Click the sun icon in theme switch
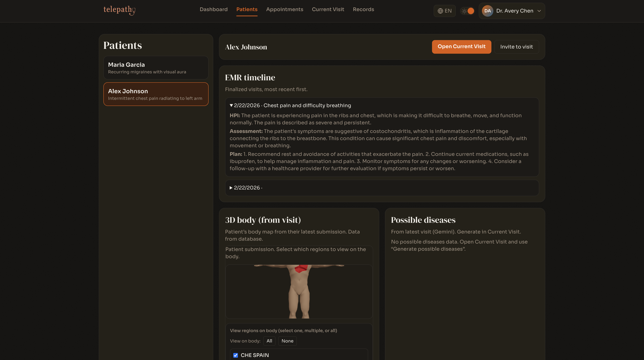644x360 pixels. [x=464, y=11]
